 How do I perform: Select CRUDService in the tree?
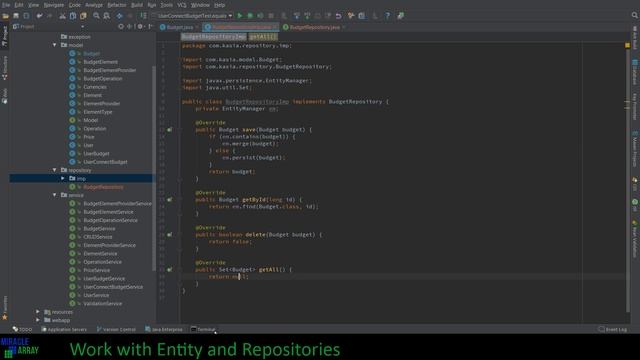click(98, 237)
